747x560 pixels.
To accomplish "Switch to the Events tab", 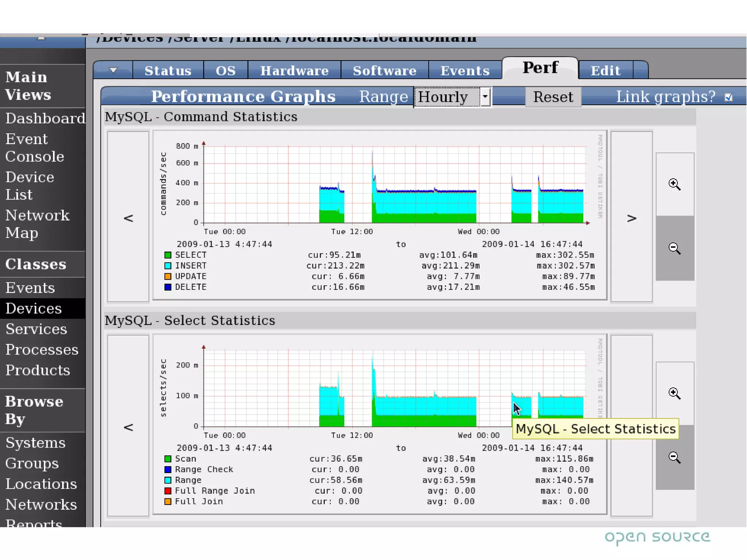I will (465, 70).
